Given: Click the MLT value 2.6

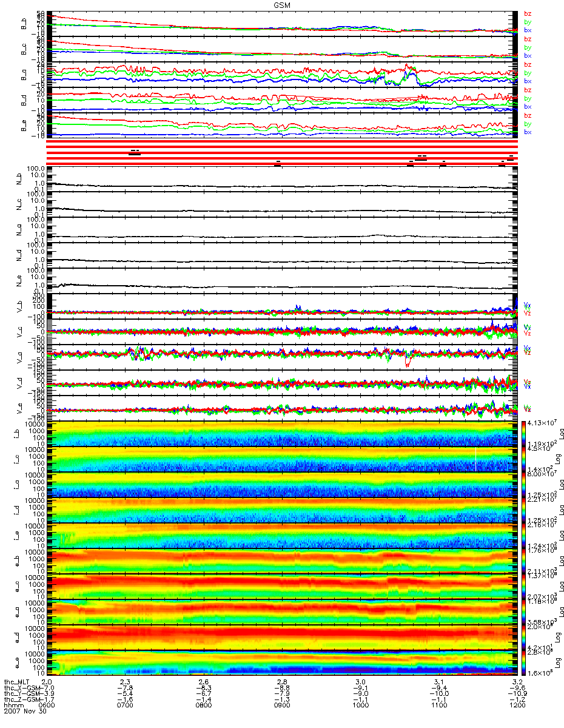Looking at the screenshot, I should click(204, 681).
